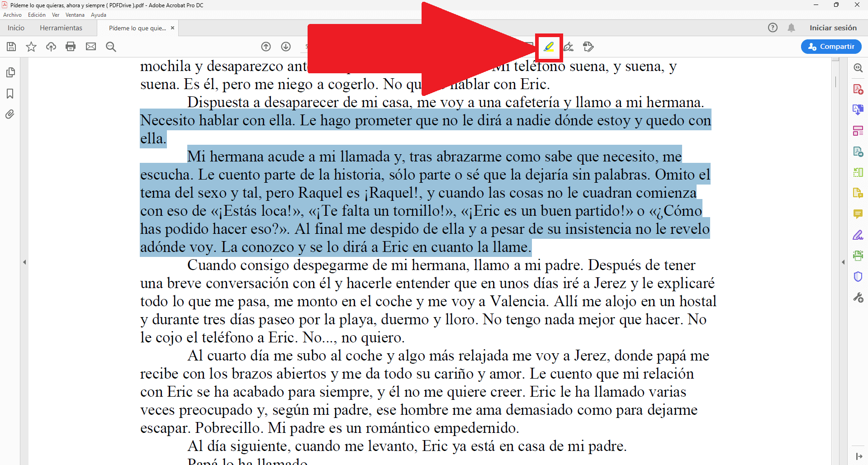Open the search tool in right pane
The width and height of the screenshot is (868, 465).
(858, 68)
